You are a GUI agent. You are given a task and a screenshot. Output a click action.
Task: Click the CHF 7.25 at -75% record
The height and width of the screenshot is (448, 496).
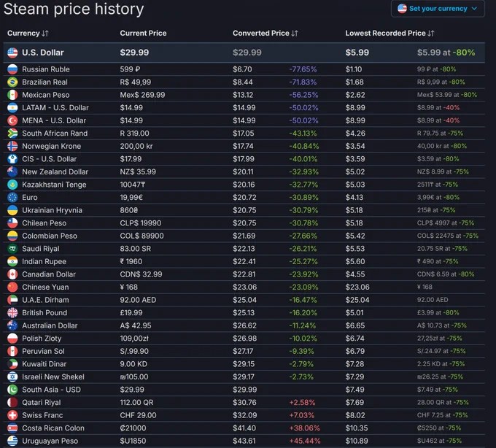tap(442, 415)
